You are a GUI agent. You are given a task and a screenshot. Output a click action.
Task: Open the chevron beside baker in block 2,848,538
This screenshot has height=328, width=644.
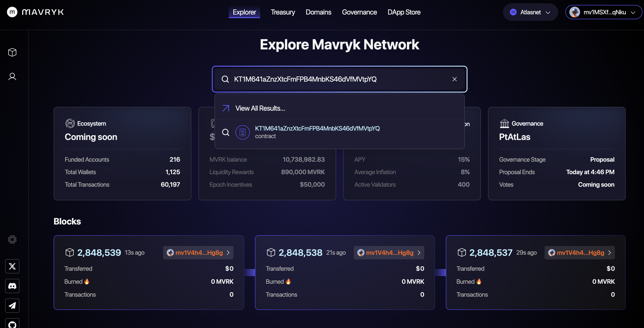419,253
